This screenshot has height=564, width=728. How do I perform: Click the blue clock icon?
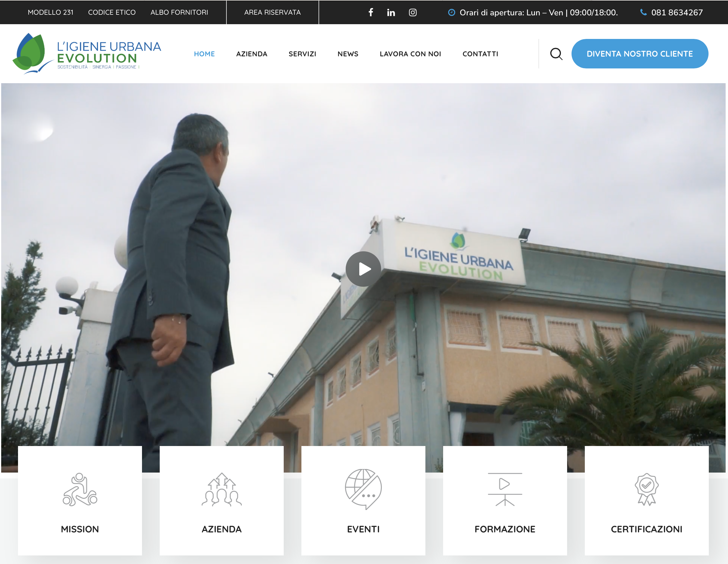click(451, 13)
